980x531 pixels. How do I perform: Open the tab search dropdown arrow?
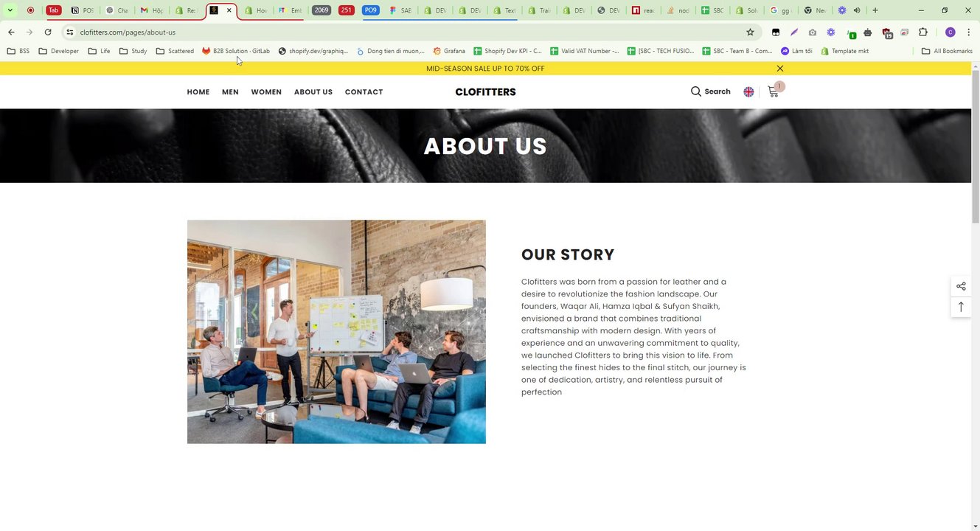pos(10,10)
